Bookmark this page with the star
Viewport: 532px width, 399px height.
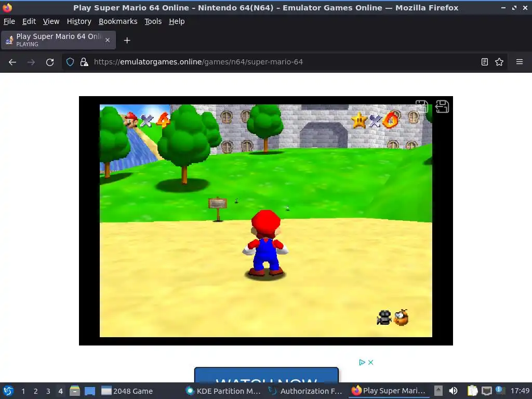tap(499, 62)
